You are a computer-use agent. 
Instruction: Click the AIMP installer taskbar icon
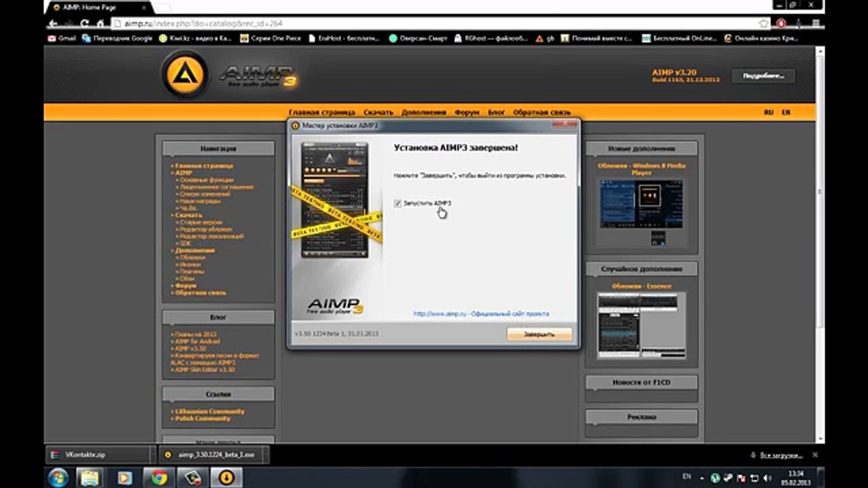[x=226, y=477]
